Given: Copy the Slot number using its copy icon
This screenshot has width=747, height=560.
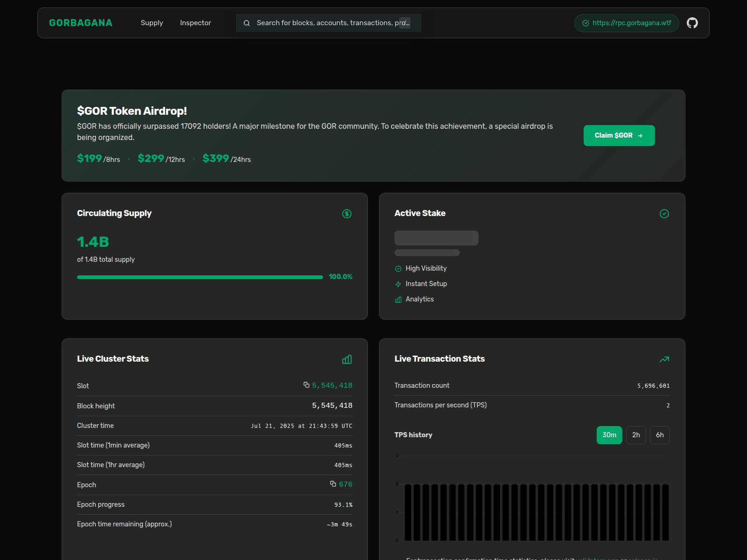Looking at the screenshot, I should click(306, 385).
